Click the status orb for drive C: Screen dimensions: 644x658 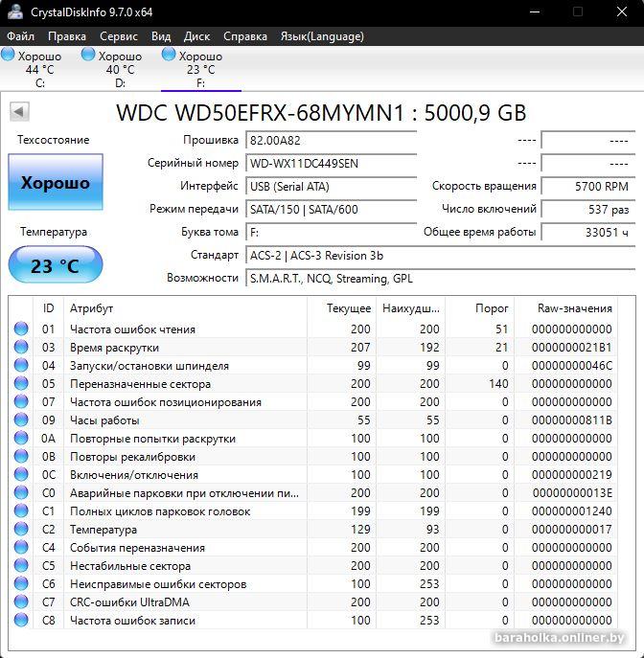pos(8,55)
